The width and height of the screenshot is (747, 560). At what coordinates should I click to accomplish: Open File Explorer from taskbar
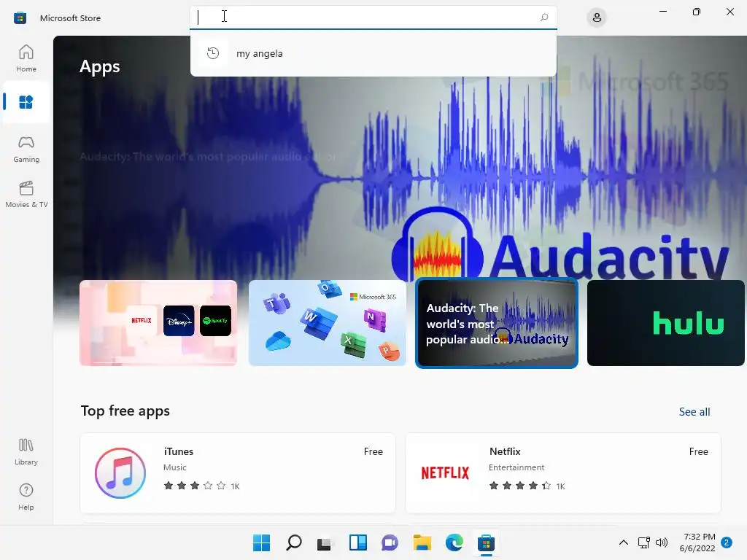(x=422, y=542)
